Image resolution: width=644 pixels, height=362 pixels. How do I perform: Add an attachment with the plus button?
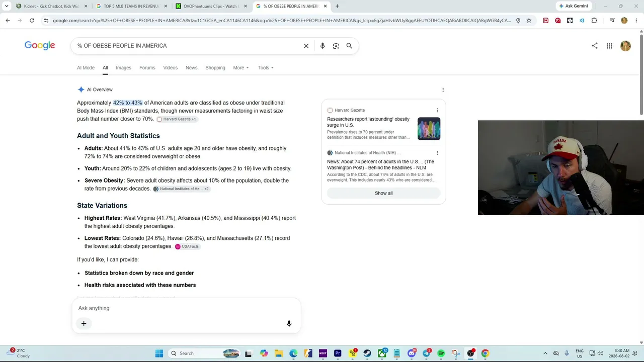[84, 323]
